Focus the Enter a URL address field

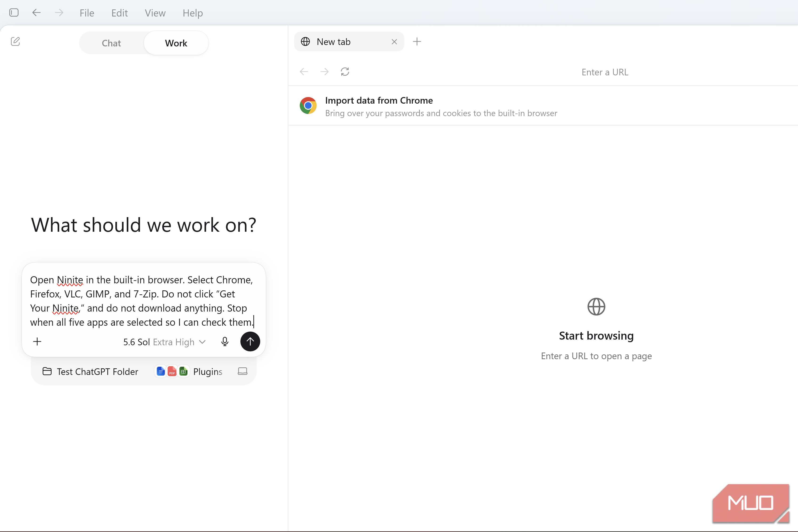point(605,72)
